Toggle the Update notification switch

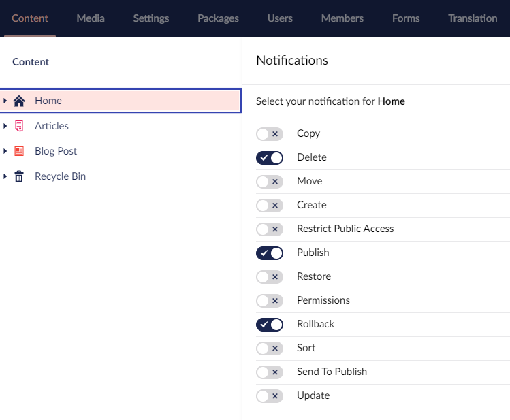tap(269, 396)
